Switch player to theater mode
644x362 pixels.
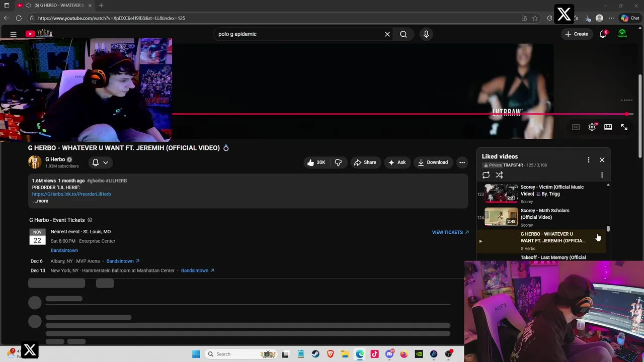pos(608,127)
